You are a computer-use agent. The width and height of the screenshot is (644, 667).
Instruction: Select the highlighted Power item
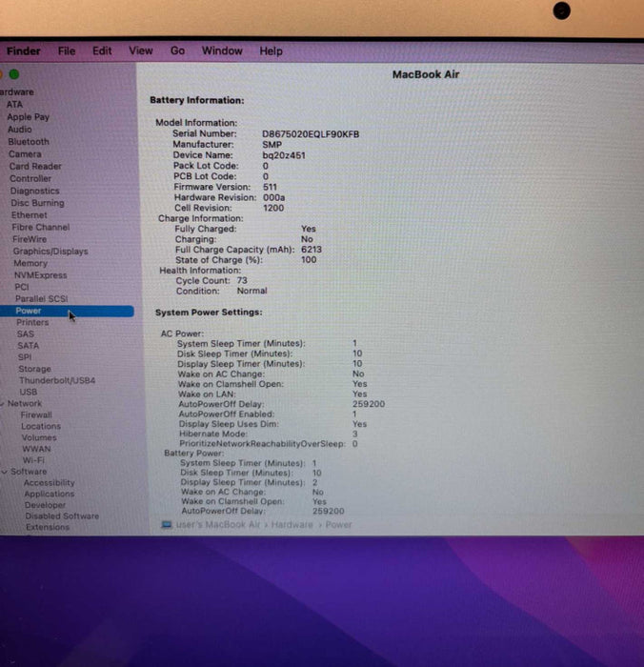coord(67,311)
